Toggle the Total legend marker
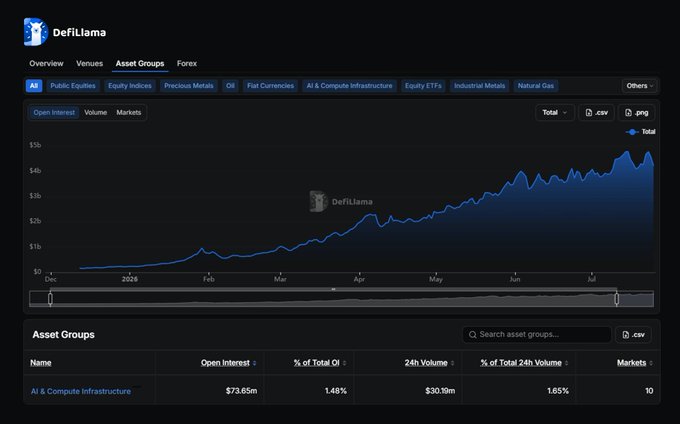Screen dimensions: 680x424 click(x=632, y=132)
